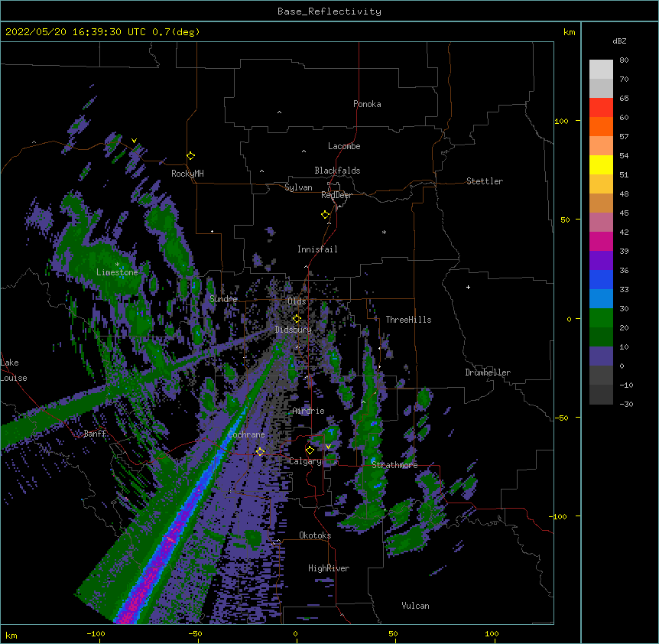Screen dimensions: 659x644
Task: Click the Okotoks city label
Action: point(315,535)
